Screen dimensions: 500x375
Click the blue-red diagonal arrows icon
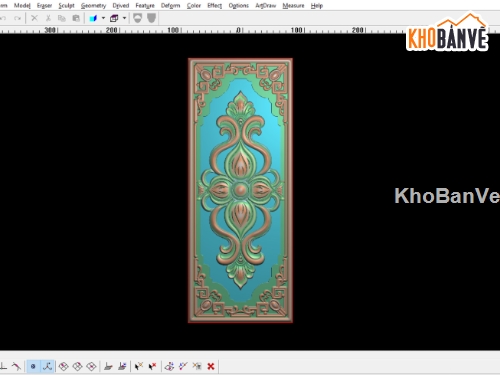point(183,367)
